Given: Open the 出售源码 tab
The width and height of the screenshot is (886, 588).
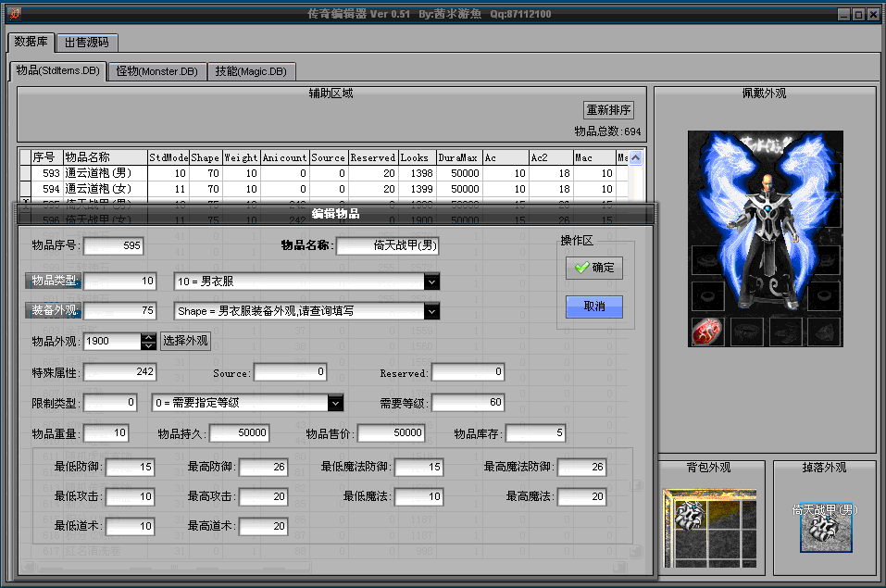Looking at the screenshot, I should click(86, 43).
